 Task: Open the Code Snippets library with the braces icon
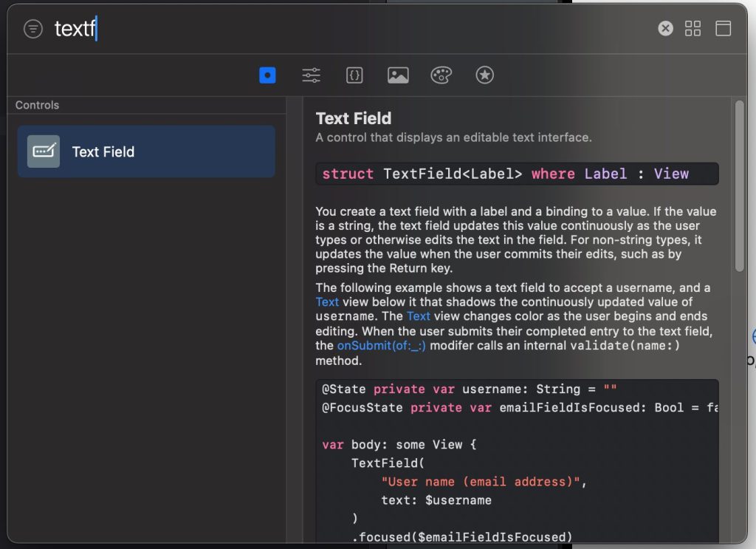tap(354, 75)
